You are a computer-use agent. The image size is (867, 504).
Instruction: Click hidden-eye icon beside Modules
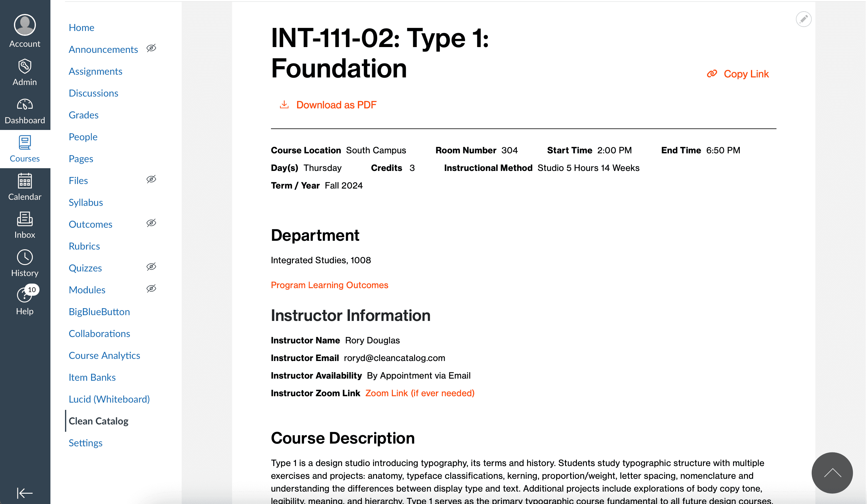pyautogui.click(x=151, y=289)
